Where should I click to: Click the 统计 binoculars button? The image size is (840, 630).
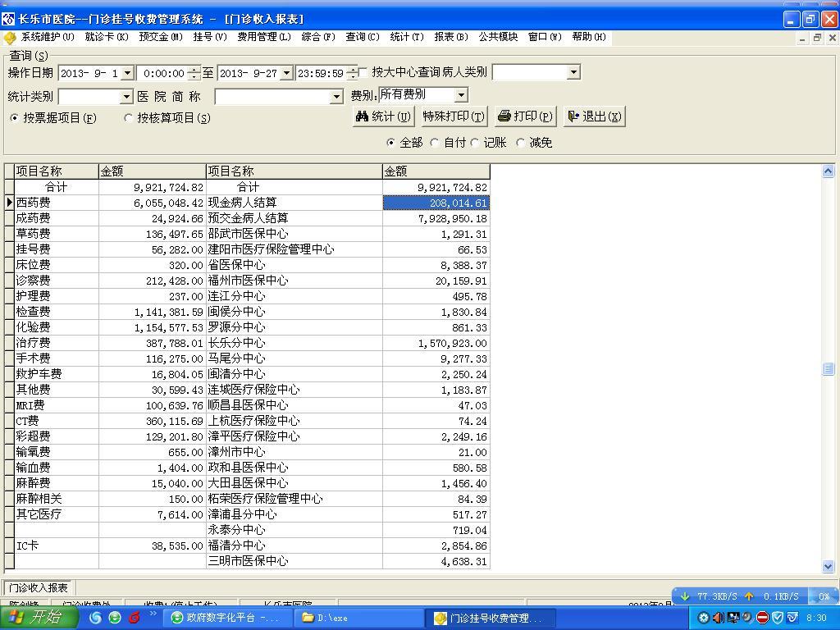point(382,116)
